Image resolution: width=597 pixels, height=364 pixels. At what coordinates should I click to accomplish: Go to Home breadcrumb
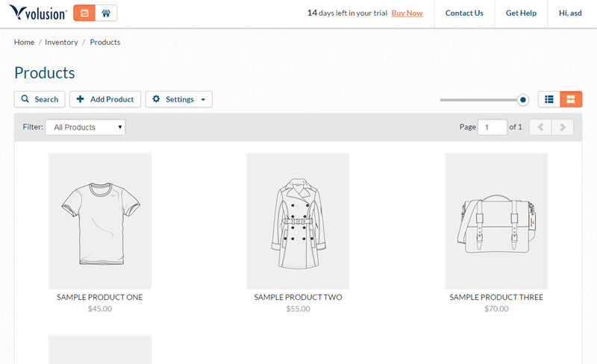tap(24, 43)
